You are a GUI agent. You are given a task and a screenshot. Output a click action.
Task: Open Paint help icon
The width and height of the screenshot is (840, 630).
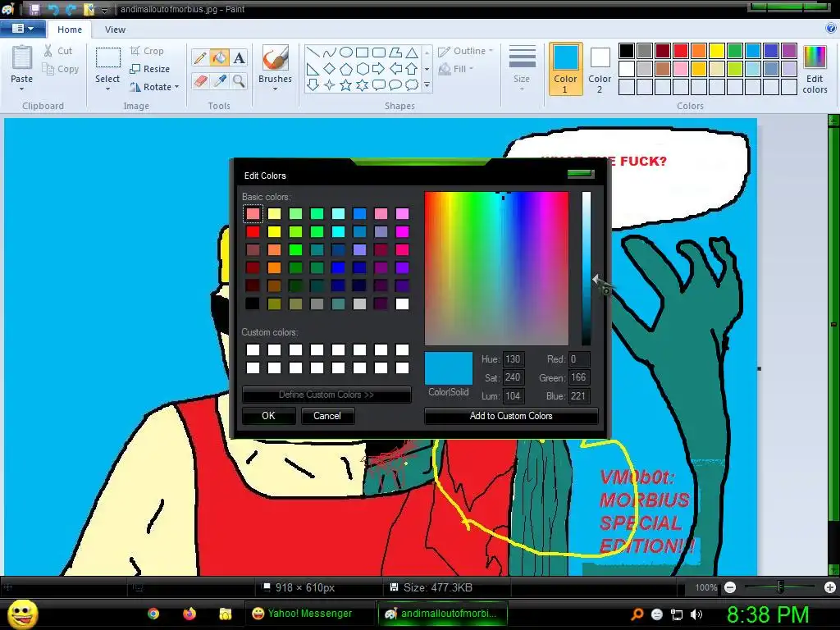tap(831, 29)
